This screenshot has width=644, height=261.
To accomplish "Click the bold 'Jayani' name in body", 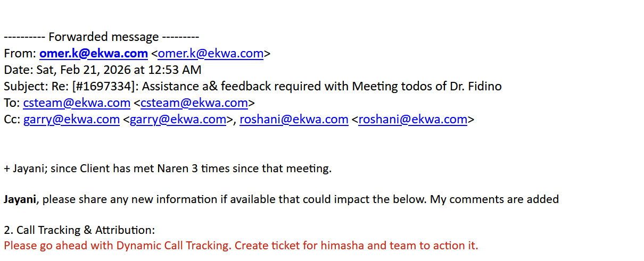I will coord(20,199).
